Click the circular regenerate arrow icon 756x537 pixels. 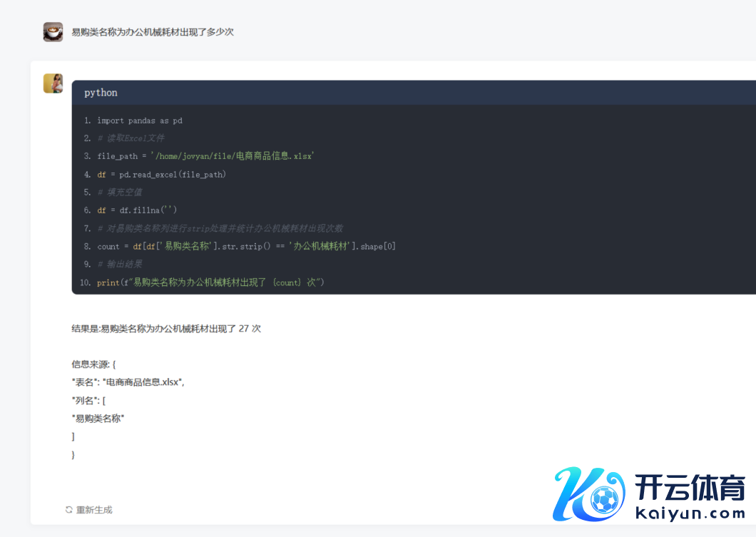click(69, 510)
